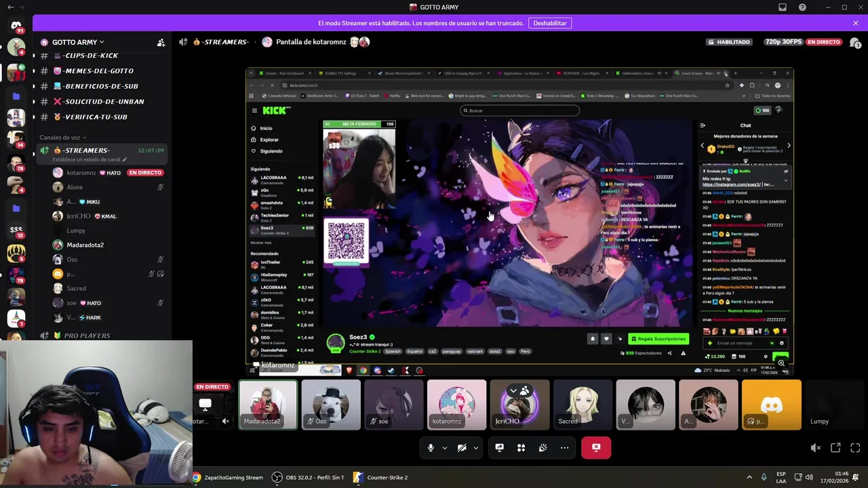Click Deshabilitar to turn off Streamer mode

click(550, 23)
